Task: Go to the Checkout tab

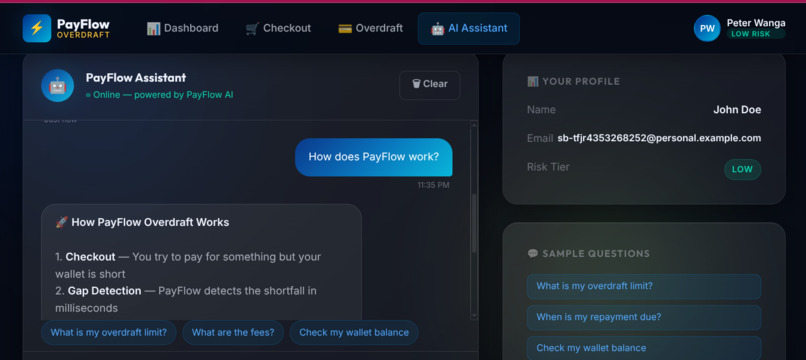Action: 278,28
